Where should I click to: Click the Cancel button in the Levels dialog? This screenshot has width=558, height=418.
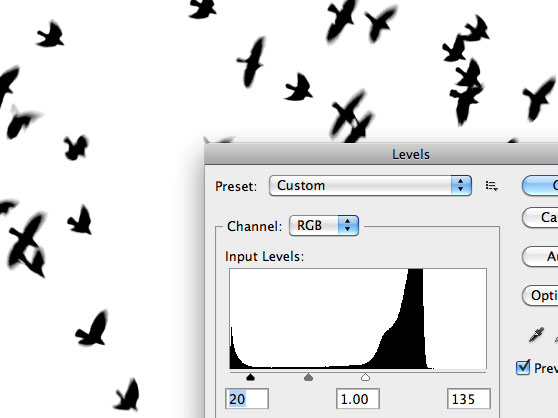click(540, 217)
